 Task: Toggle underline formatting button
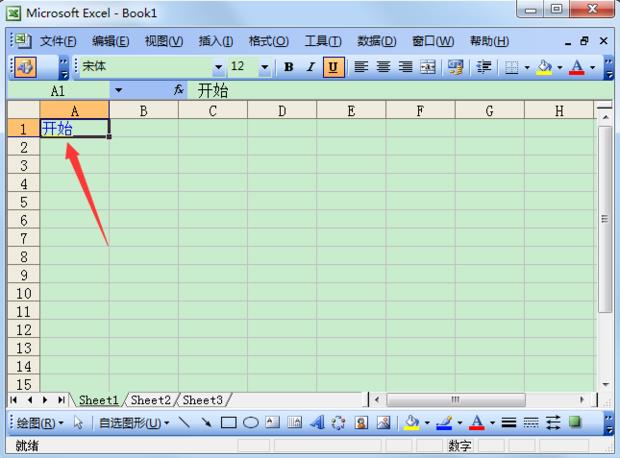pyautogui.click(x=333, y=67)
